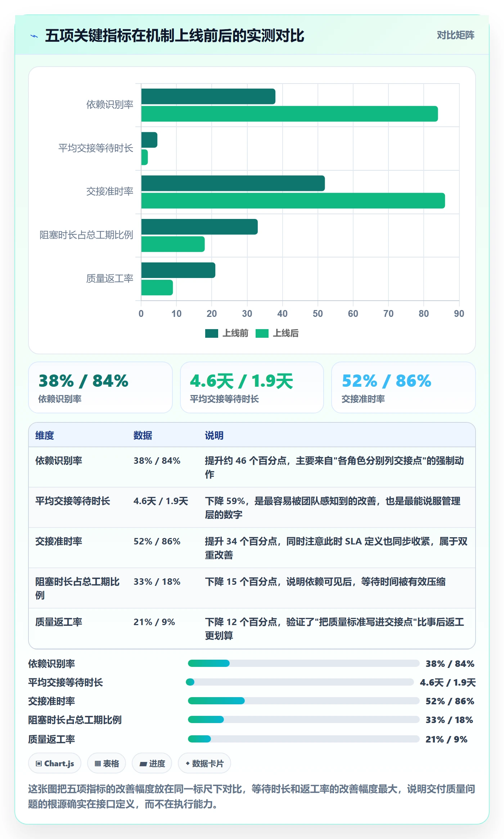
Task: Click the 数据 table column header
Action: 143,435
